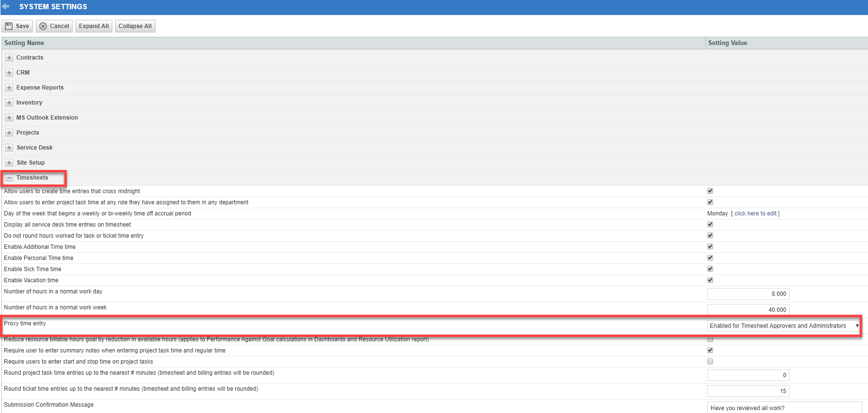Toggle Enable Vacation time checkbox

coord(710,280)
